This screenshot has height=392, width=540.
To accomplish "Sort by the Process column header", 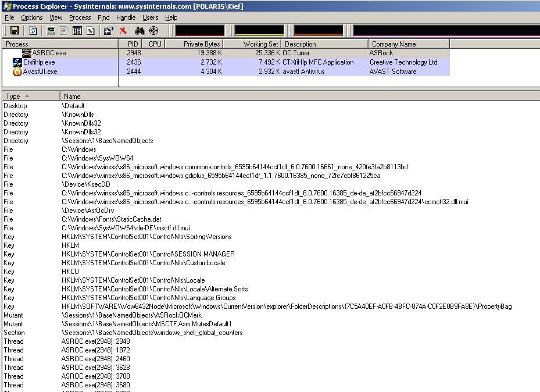I will click(x=60, y=44).
